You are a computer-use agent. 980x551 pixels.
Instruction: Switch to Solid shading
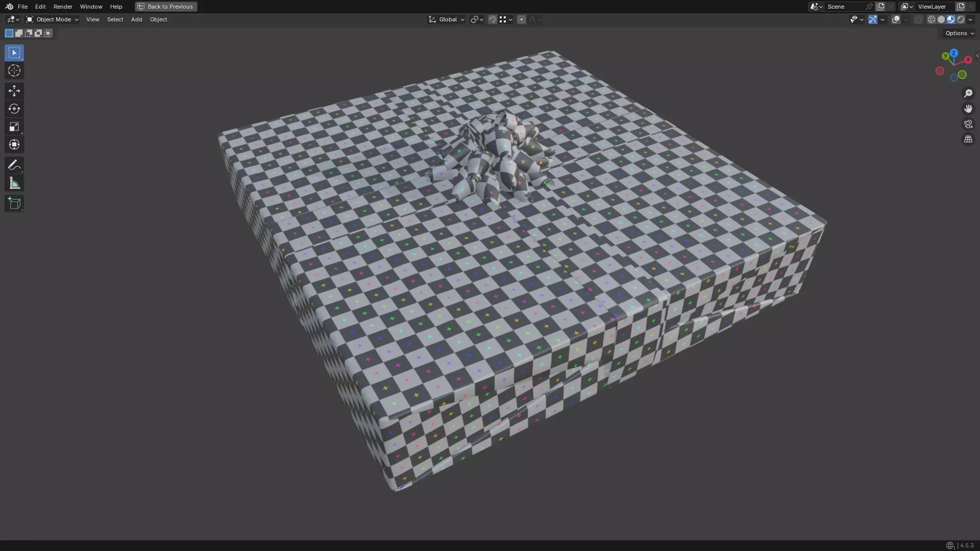tap(941, 19)
